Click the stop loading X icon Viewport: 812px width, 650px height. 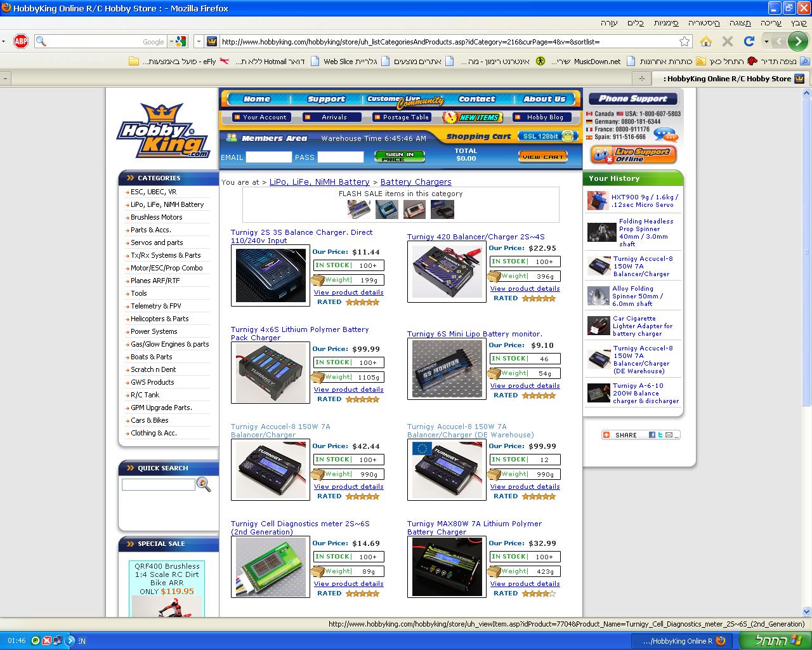(728, 41)
